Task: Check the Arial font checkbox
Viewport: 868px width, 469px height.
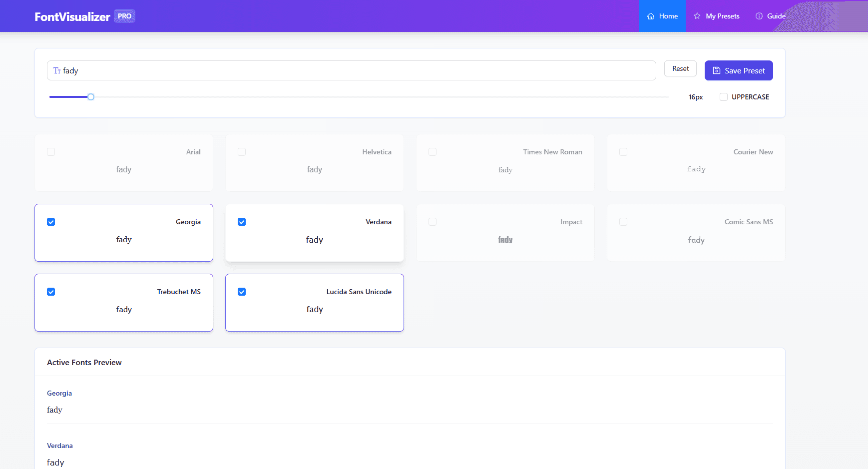Action: 51,152
